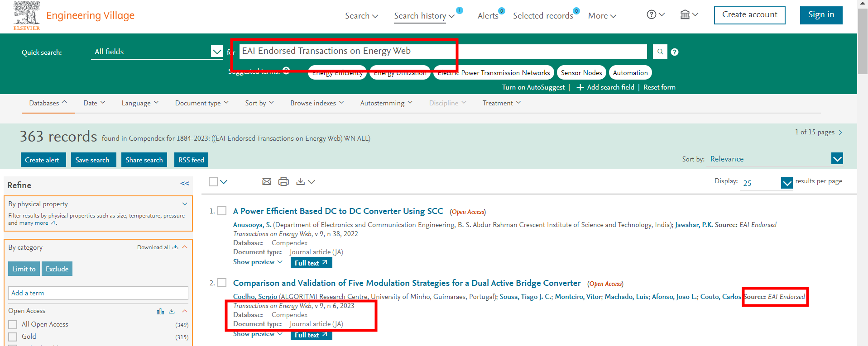Click Selected records count badge
The image size is (868, 346).
576,11
